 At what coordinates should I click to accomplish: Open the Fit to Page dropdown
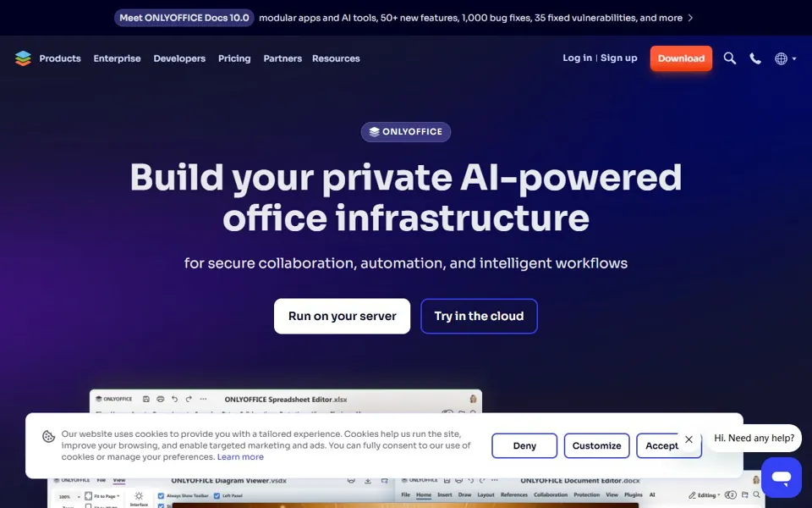tap(102, 496)
